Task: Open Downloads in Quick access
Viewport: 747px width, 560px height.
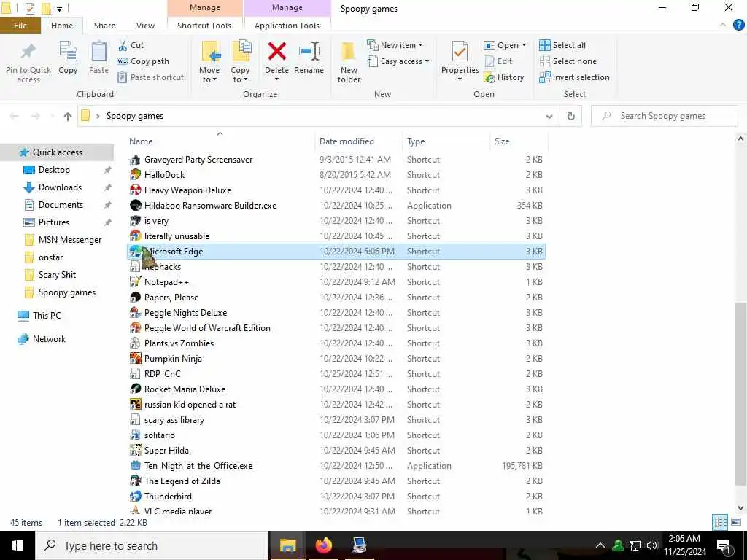Action: (60, 187)
